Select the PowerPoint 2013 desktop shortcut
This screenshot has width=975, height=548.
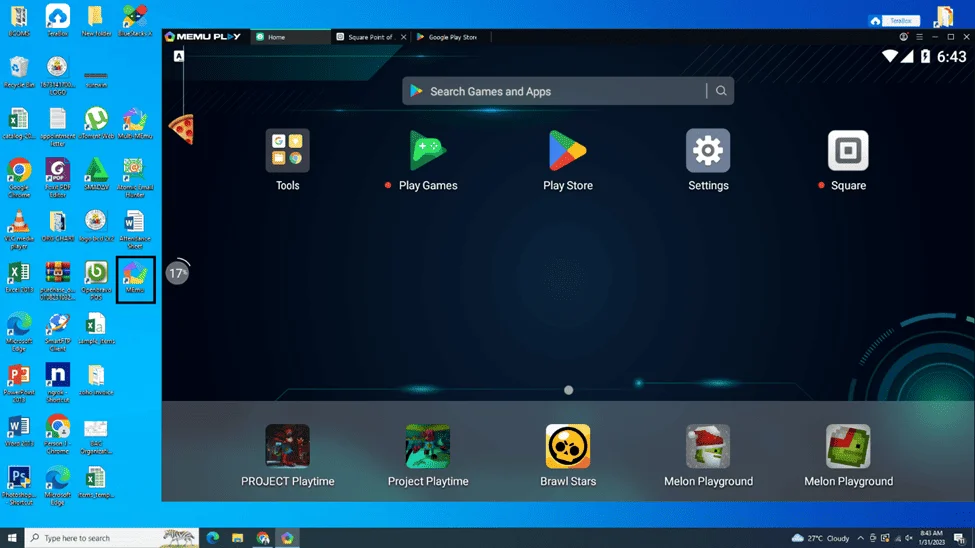coord(19,383)
